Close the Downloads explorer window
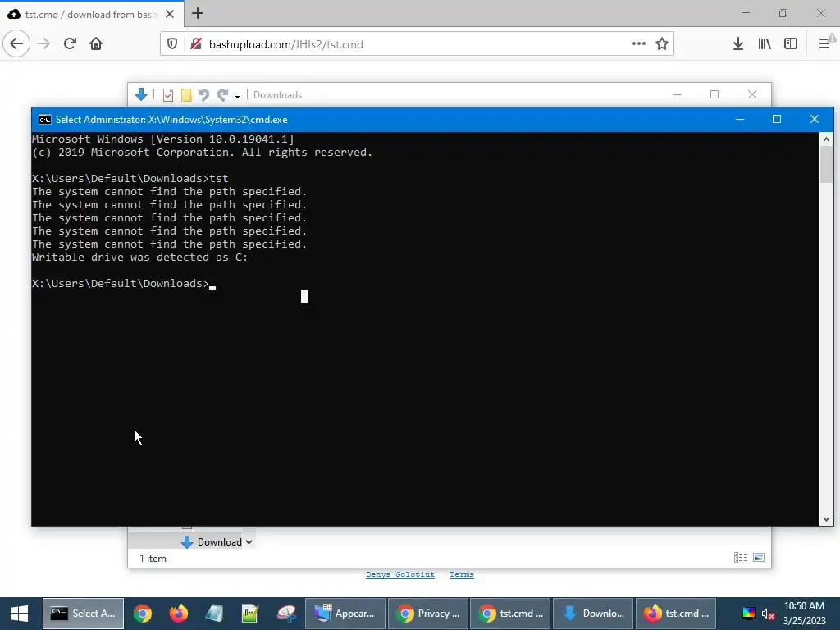The width and height of the screenshot is (840, 630). coord(752,95)
